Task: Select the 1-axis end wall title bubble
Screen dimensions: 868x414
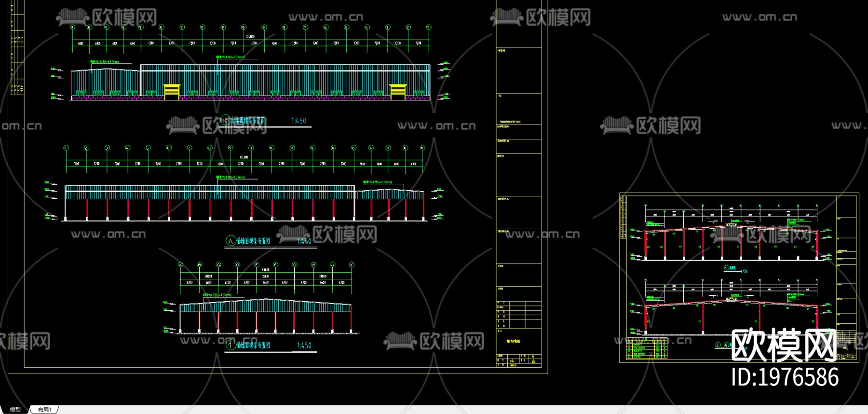Action: pyautogui.click(x=231, y=345)
